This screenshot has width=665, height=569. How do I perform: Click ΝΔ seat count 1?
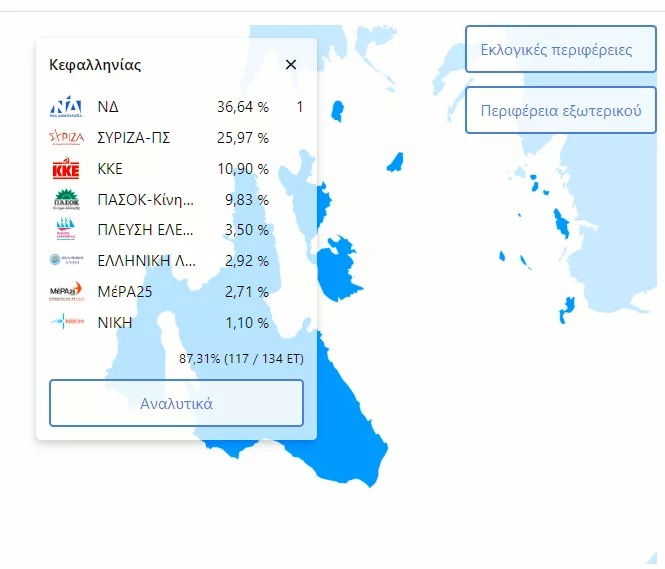click(300, 107)
